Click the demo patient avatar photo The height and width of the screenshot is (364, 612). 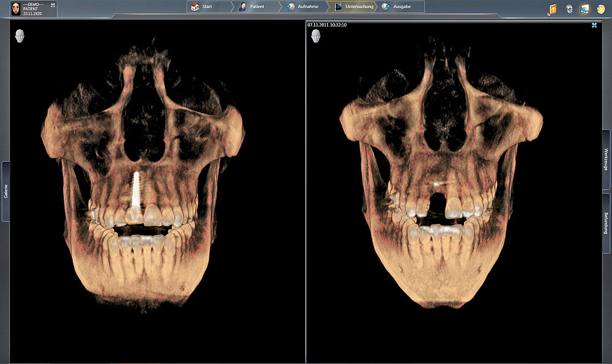15,8
